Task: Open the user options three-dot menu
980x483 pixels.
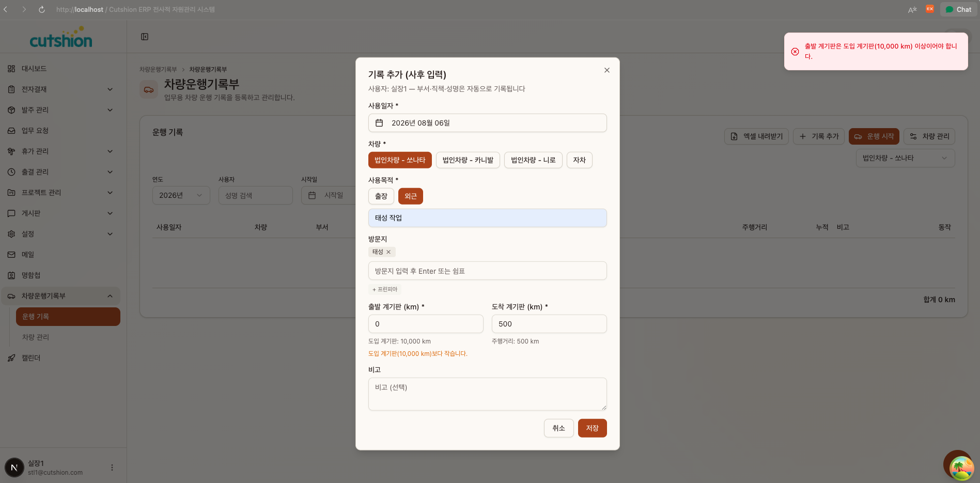Action: (x=112, y=468)
